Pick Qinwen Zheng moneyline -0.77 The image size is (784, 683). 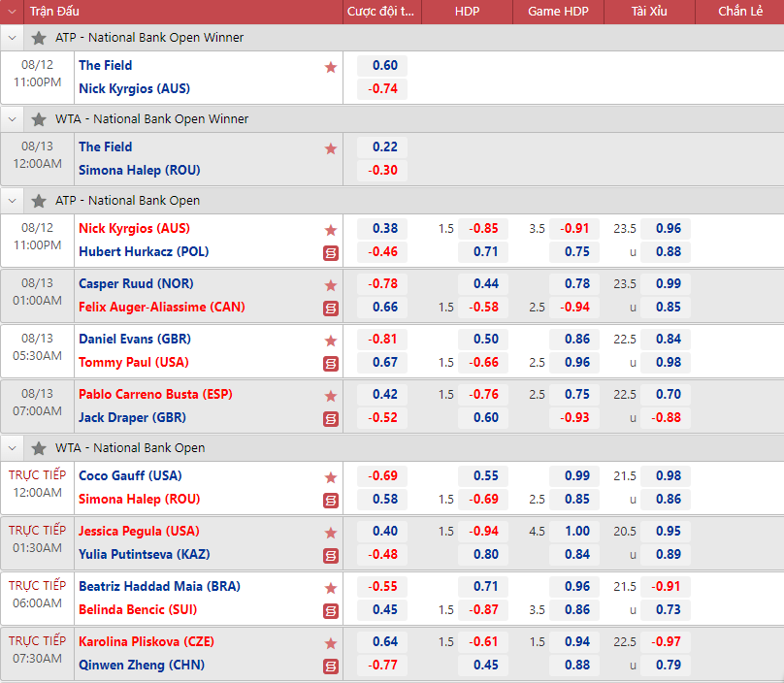pyautogui.click(x=382, y=665)
